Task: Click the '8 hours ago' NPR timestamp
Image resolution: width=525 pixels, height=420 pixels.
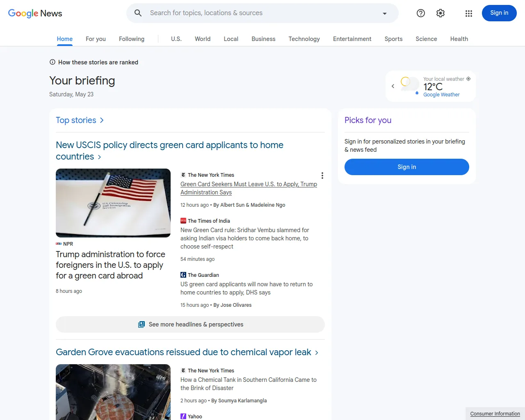Action: tap(69, 291)
